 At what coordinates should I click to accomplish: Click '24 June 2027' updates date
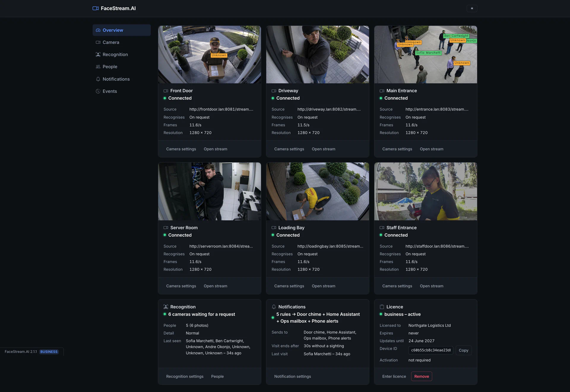click(422, 341)
